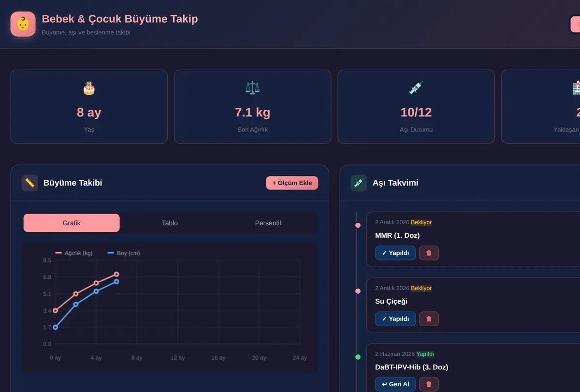This screenshot has height=392, width=580.
Task: Click the "Yaş" card label
Action: click(89, 130)
